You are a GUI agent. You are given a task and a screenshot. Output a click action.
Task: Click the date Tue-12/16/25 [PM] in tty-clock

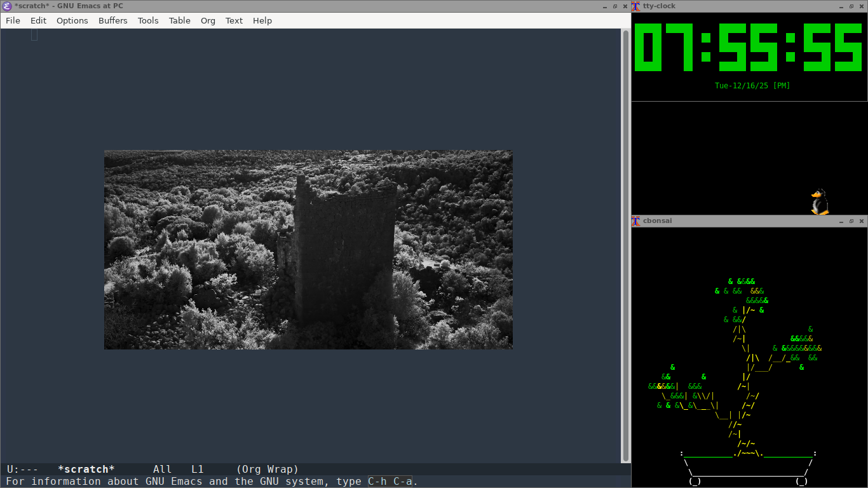pos(752,86)
